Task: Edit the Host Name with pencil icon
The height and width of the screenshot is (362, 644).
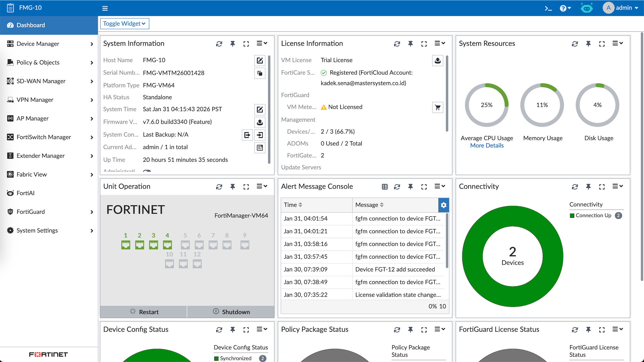Action: [260, 60]
